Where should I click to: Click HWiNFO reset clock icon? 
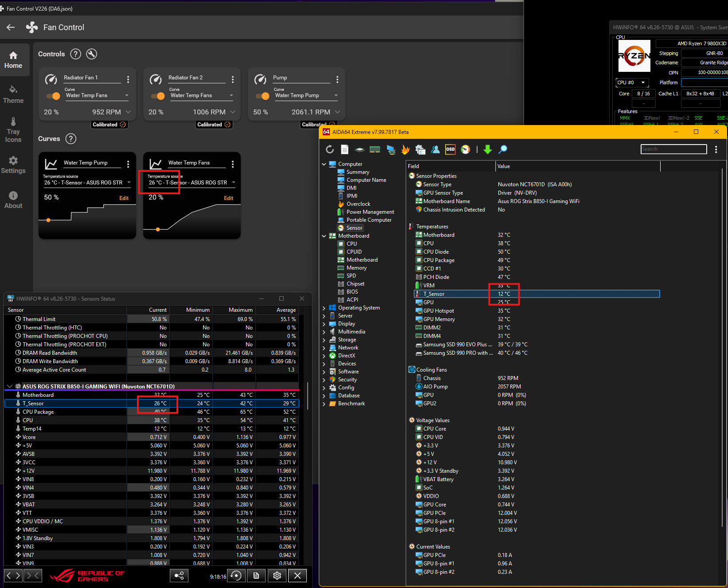coord(236,576)
